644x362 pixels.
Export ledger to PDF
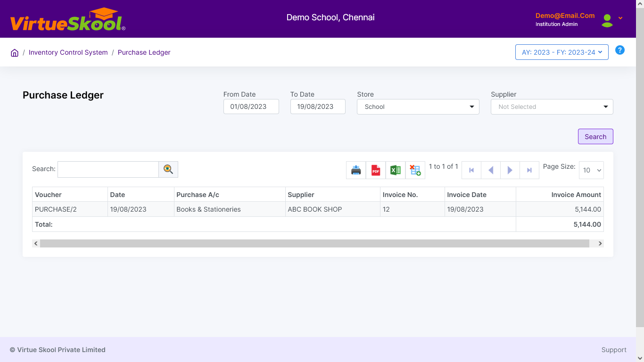(x=376, y=170)
